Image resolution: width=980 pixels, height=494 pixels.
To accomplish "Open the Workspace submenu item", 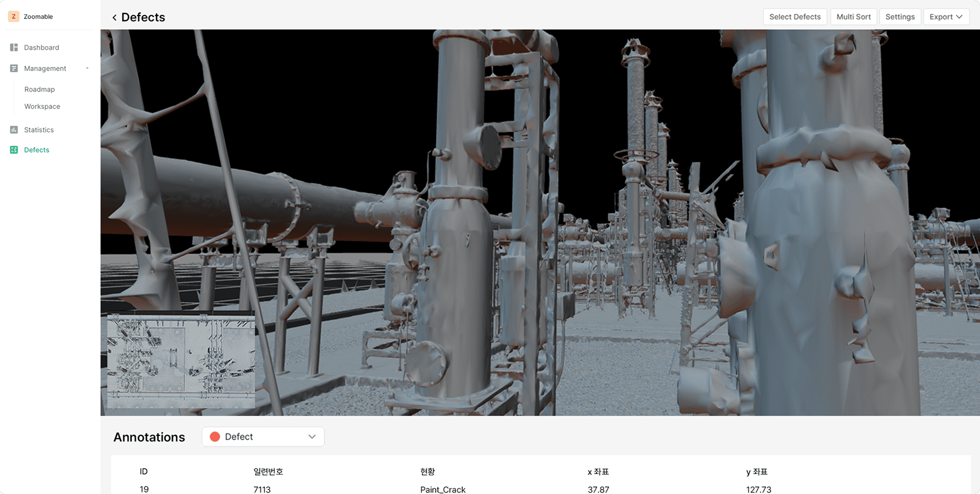I will click(x=42, y=106).
